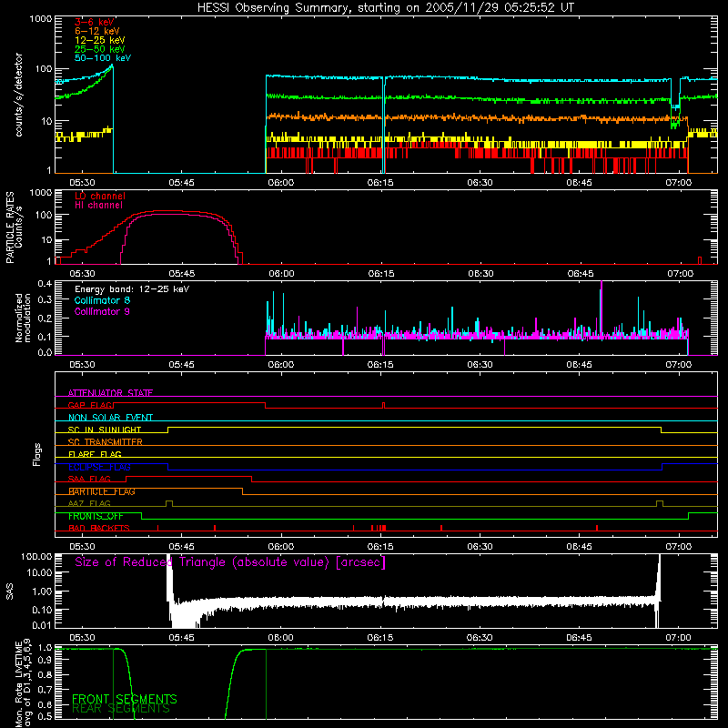
Task: Click the NON_SOLAR_EVENT flag label
Action: coord(110,418)
